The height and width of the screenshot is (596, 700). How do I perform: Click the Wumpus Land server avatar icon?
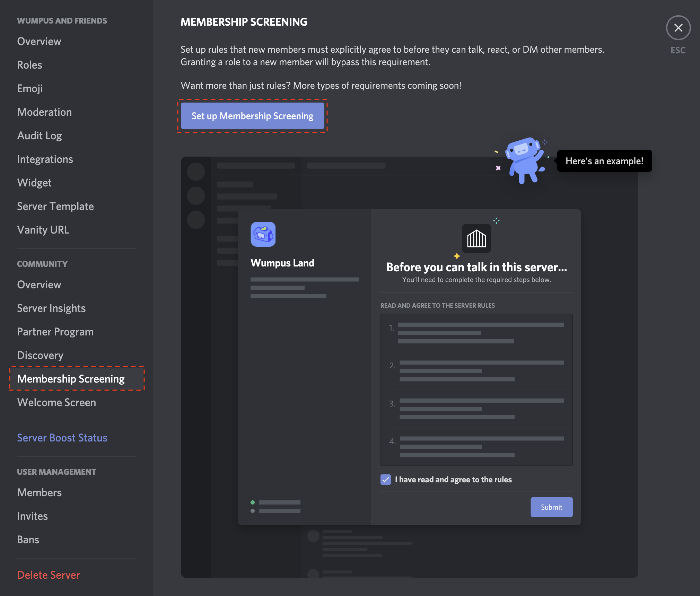click(263, 234)
